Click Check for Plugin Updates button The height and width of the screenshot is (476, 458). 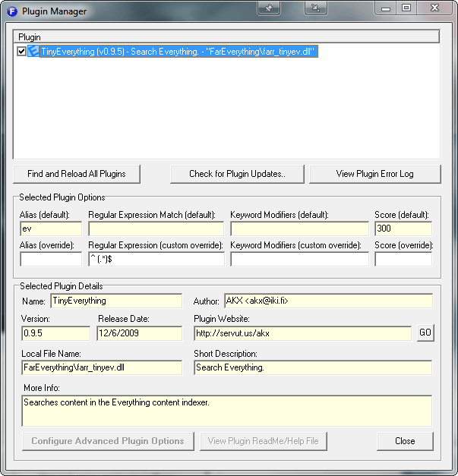tap(237, 174)
